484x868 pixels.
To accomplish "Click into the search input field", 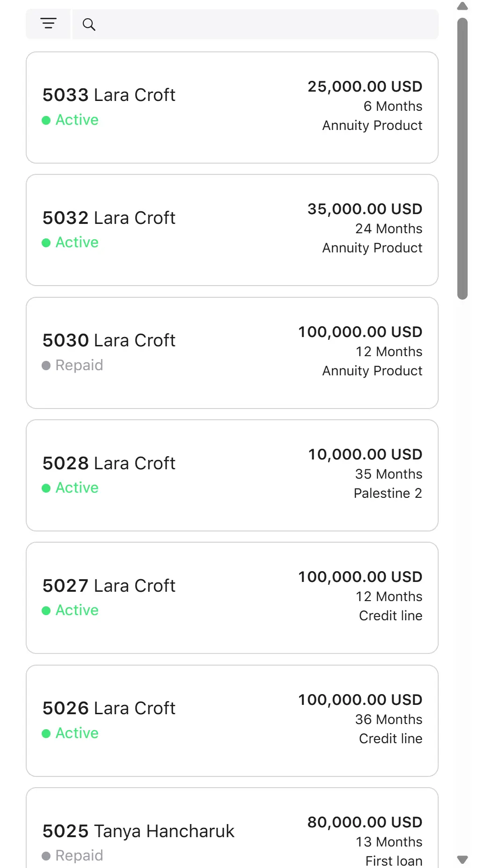I will (x=255, y=24).
